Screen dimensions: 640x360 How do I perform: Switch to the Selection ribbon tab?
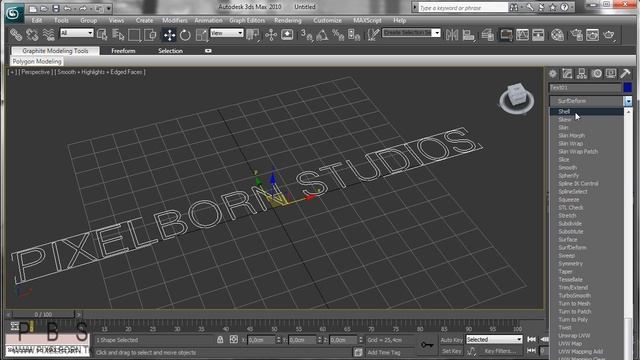tap(170, 51)
